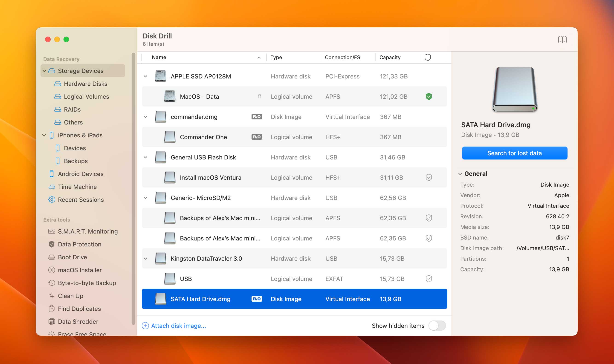Click the R/O badge on SATA Hard Drive.dmg
Image resolution: width=614 pixels, height=364 pixels.
coord(257,299)
